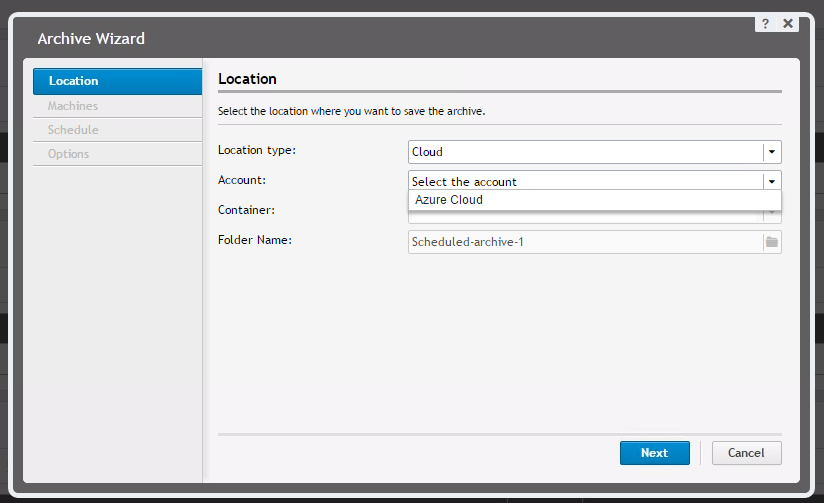Click the Location section heading
The width and height of the screenshot is (824, 503).
click(247, 79)
